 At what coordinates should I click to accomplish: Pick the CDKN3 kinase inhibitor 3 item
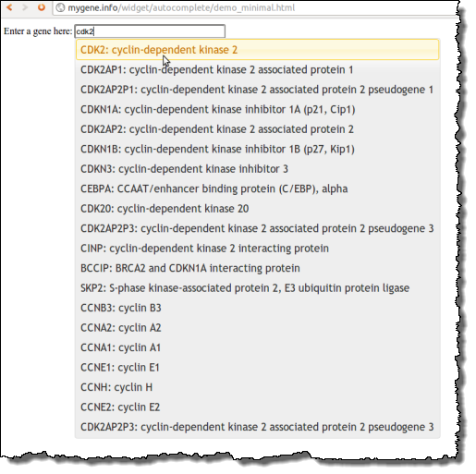coord(258,169)
